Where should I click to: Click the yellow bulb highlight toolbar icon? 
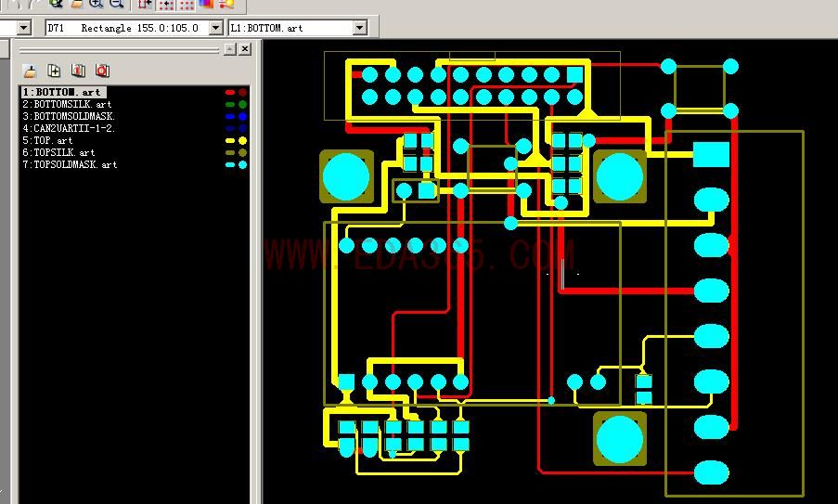click(226, 3)
